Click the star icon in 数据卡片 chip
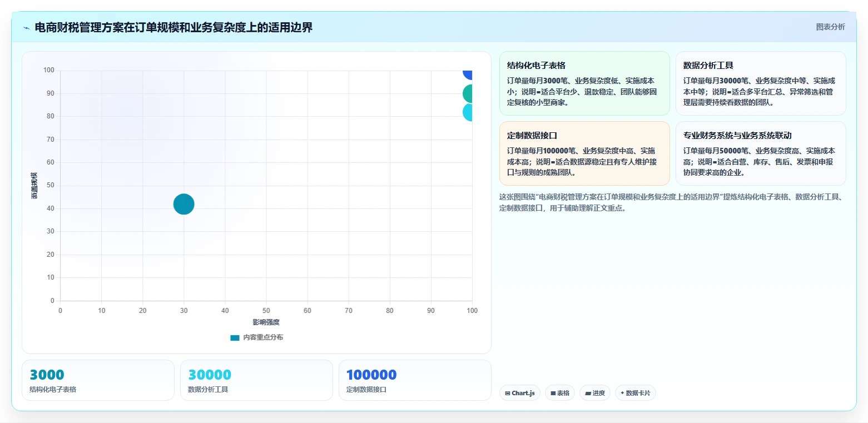This screenshot has width=868, height=423. pyautogui.click(x=622, y=393)
